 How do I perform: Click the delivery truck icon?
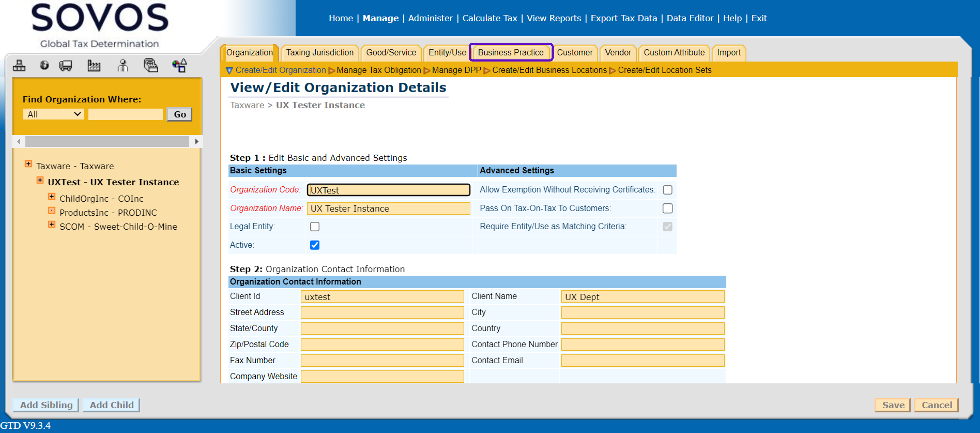click(66, 65)
